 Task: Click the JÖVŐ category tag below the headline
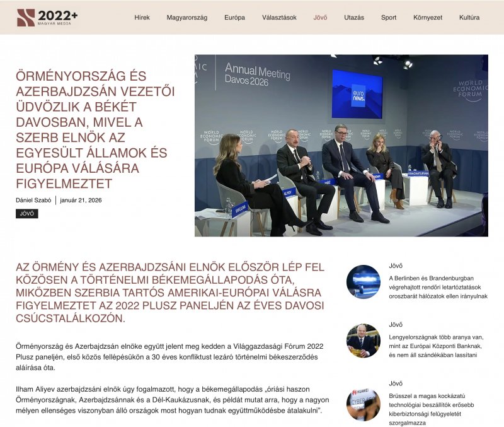pos(28,214)
